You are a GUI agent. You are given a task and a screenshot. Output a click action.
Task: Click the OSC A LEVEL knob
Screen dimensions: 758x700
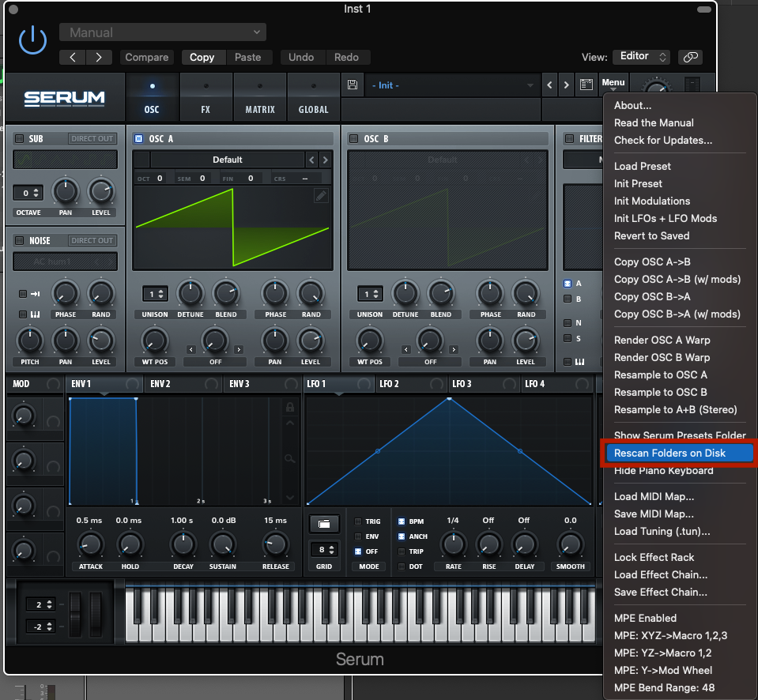(311, 341)
